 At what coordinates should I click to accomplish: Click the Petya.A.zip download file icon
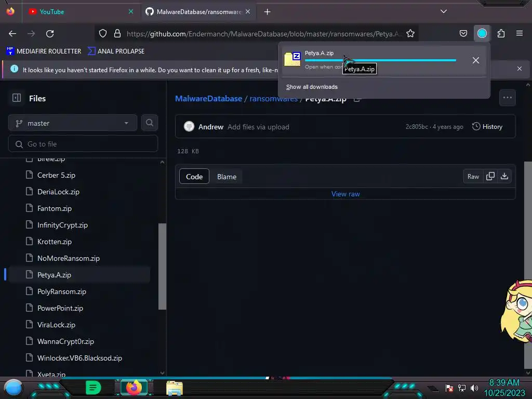292,60
